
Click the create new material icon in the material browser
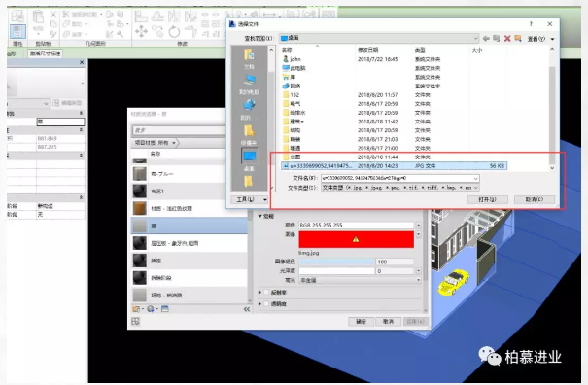pyautogui.click(x=152, y=309)
